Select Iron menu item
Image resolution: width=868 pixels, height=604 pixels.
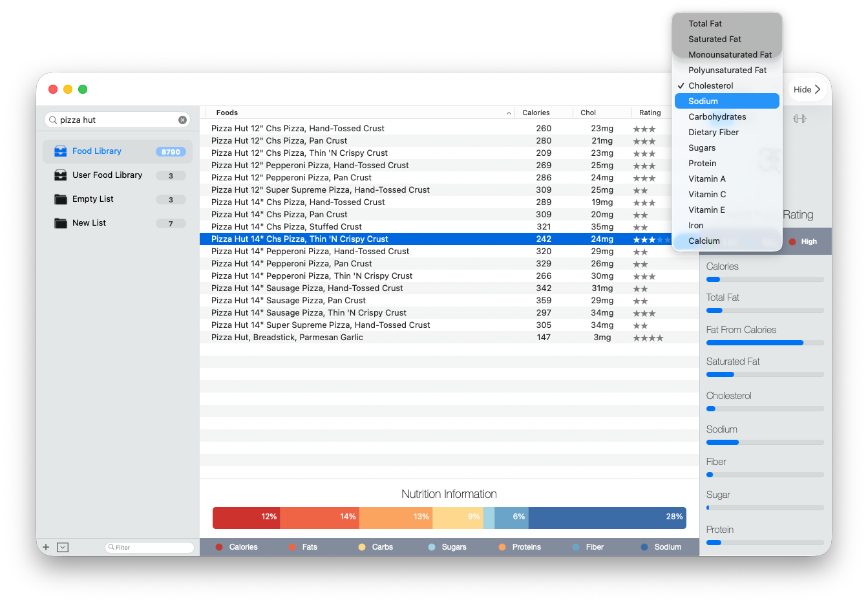click(x=727, y=225)
